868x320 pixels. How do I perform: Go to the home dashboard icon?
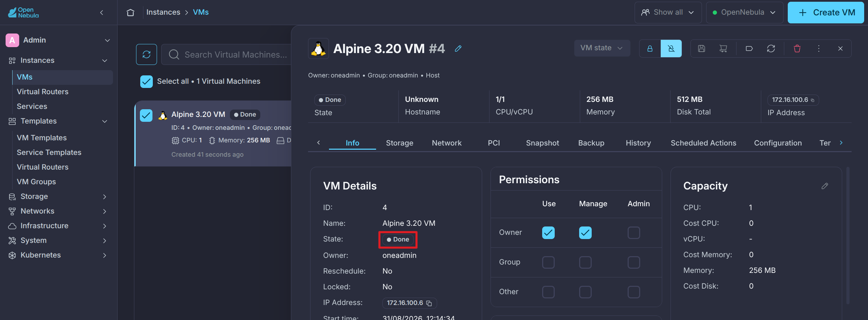point(130,13)
